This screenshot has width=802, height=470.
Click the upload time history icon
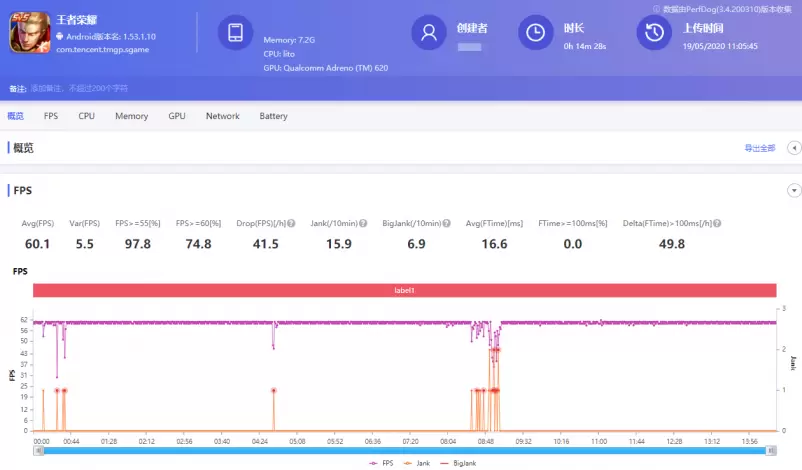[x=654, y=33]
